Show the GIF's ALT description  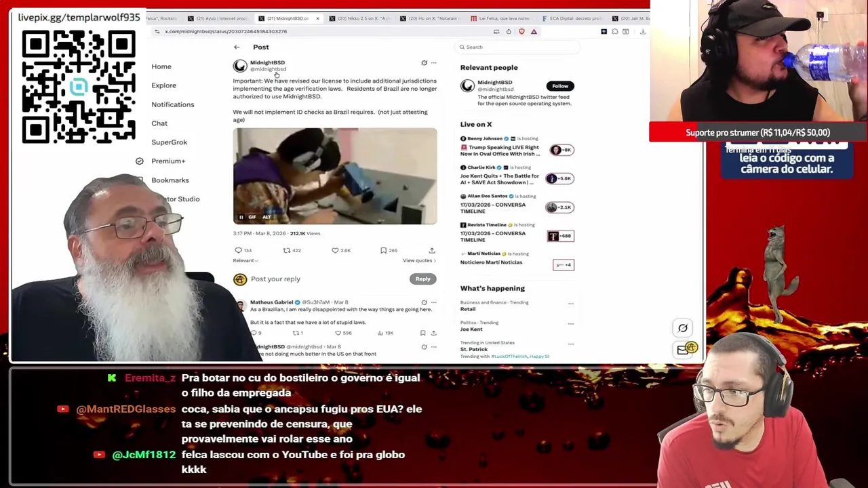(267, 218)
